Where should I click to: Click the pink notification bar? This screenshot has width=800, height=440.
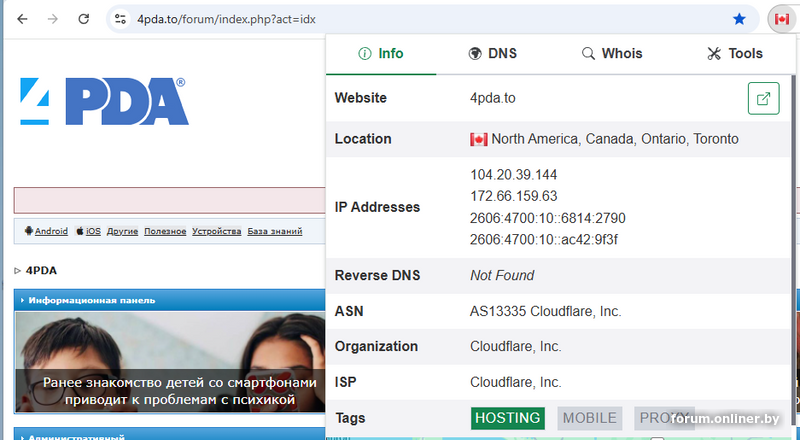(x=169, y=200)
